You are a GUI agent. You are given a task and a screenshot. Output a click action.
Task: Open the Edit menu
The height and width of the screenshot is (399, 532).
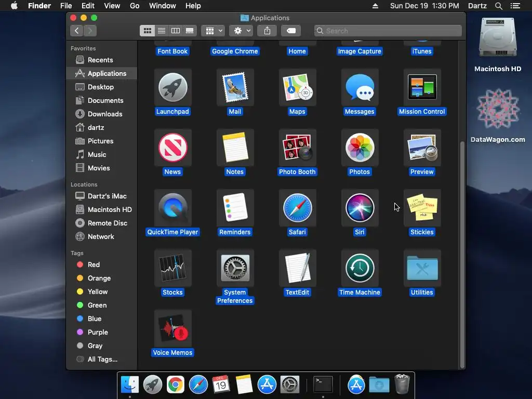click(88, 6)
